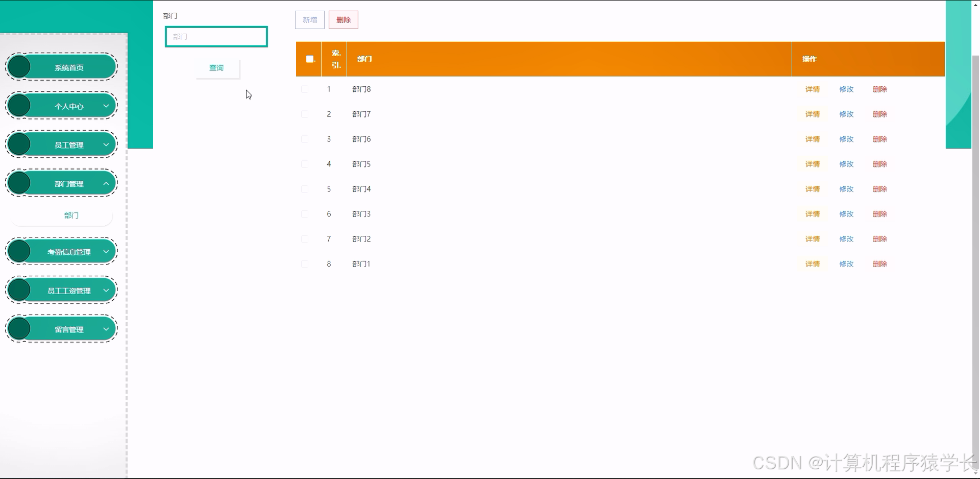Click the dark circle icon on 留言管理
This screenshot has height=479, width=980.
click(19, 329)
